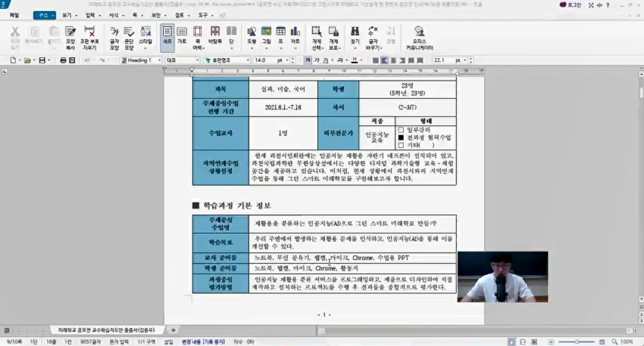
Task: Open 오피스 커뮤니케이터 tool
Action: [x=419, y=38]
